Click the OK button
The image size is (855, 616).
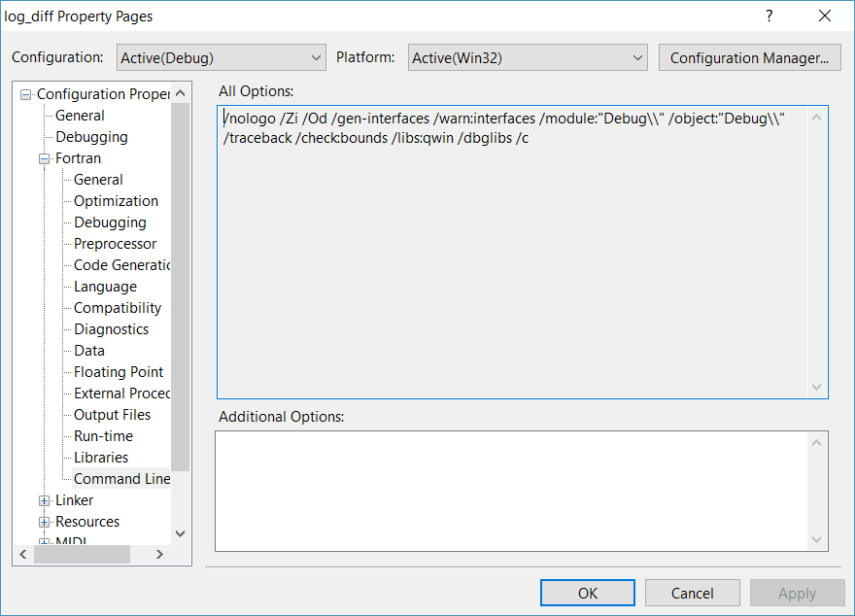(x=587, y=593)
